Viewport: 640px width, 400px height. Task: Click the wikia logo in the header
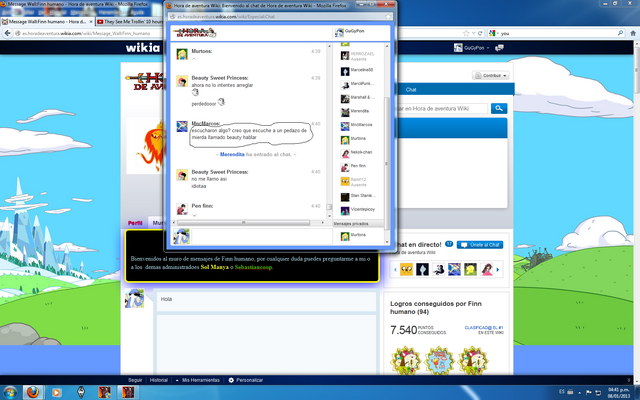142,48
